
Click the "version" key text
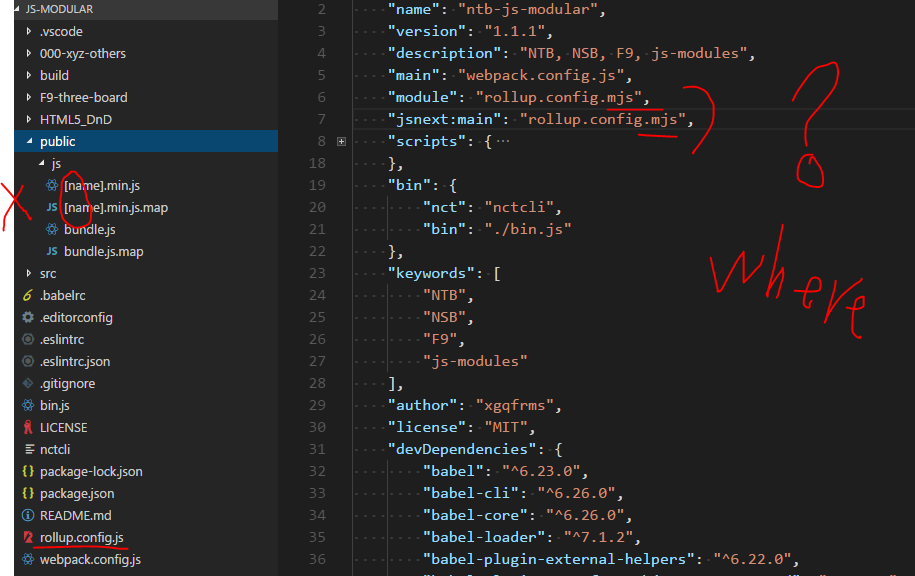(427, 31)
